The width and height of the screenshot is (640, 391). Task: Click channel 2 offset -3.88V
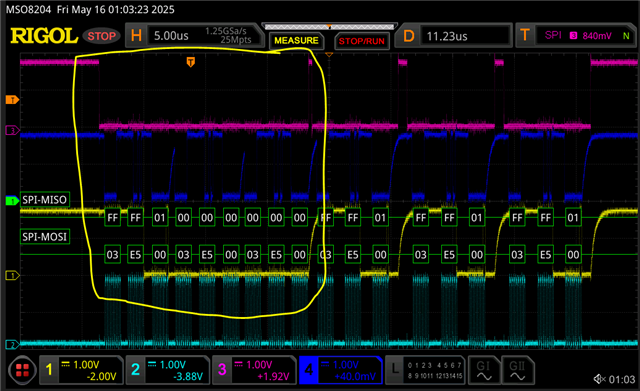click(188, 376)
